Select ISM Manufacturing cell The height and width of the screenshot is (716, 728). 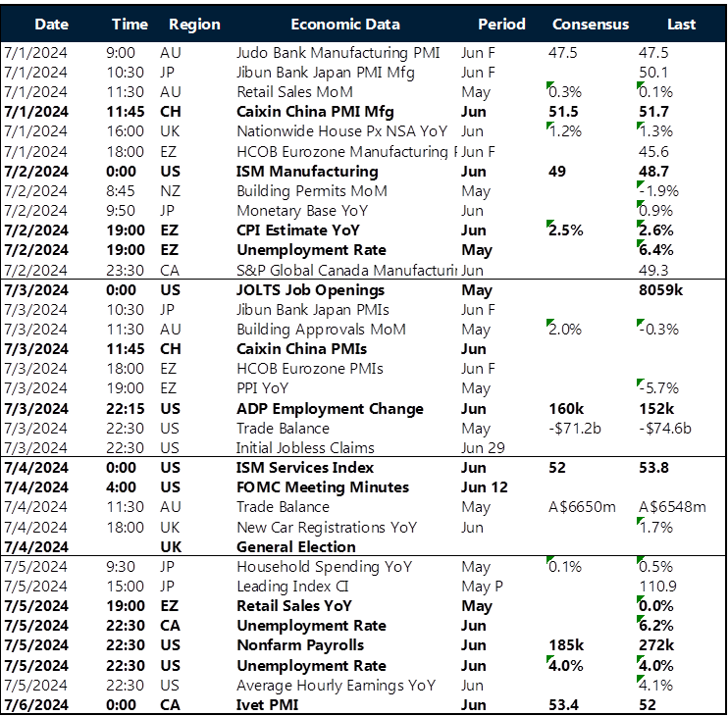(307, 172)
